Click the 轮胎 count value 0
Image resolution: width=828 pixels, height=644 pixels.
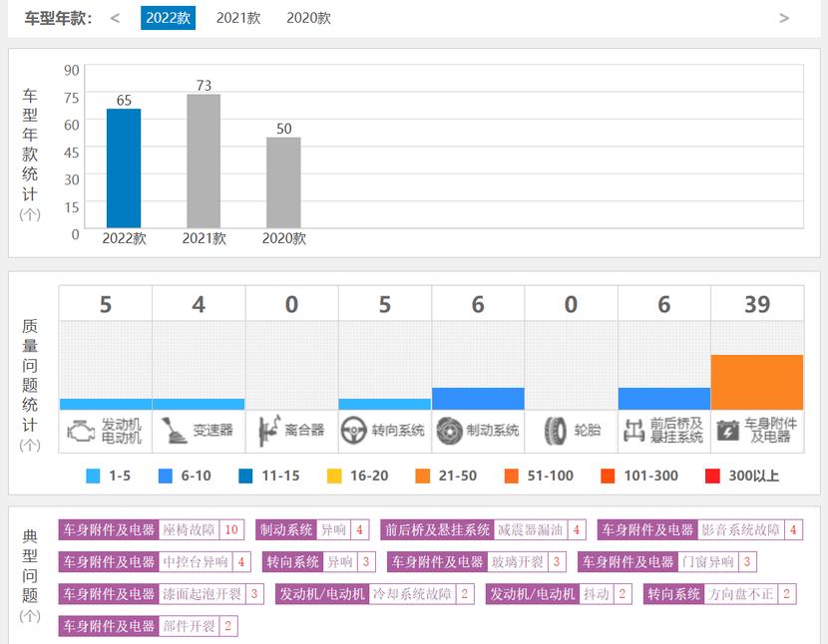[571, 305]
